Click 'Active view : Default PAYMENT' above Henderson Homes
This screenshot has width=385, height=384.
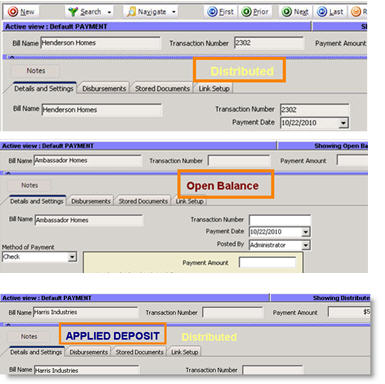pos(56,27)
